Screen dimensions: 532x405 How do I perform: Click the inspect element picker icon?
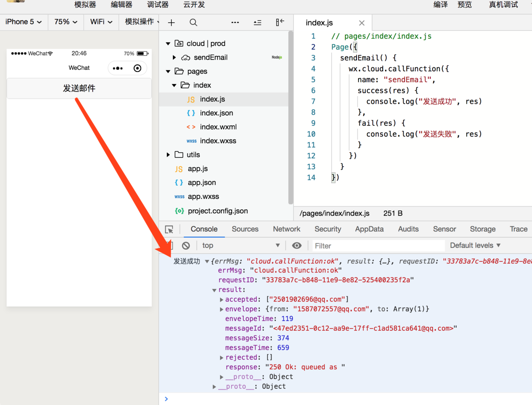(x=169, y=230)
